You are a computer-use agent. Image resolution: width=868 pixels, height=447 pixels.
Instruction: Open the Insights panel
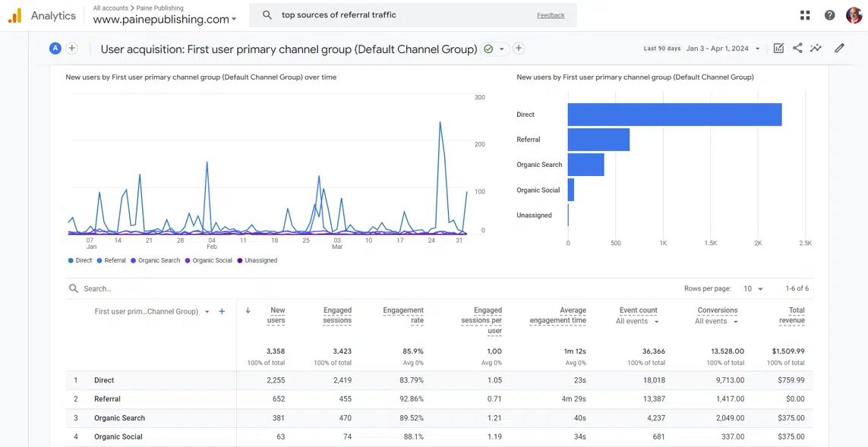[x=816, y=47]
